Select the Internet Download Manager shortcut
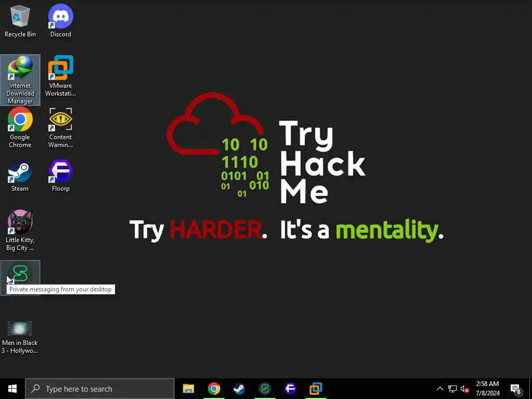The width and height of the screenshot is (532, 399). 20,80
